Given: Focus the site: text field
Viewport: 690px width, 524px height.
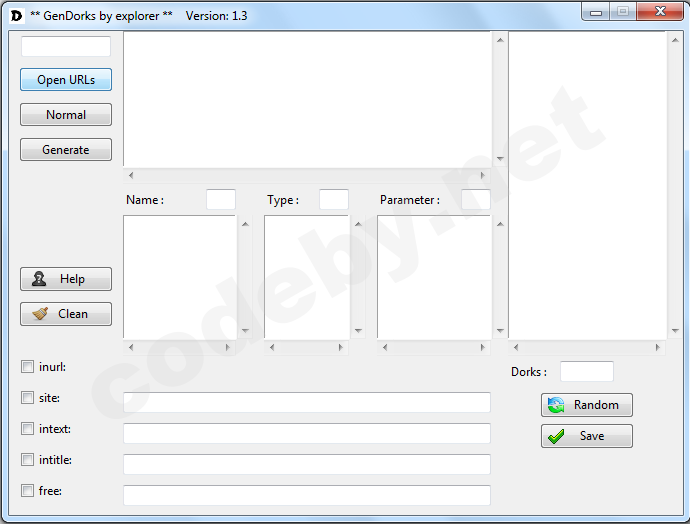Looking at the screenshot, I should [x=307, y=403].
